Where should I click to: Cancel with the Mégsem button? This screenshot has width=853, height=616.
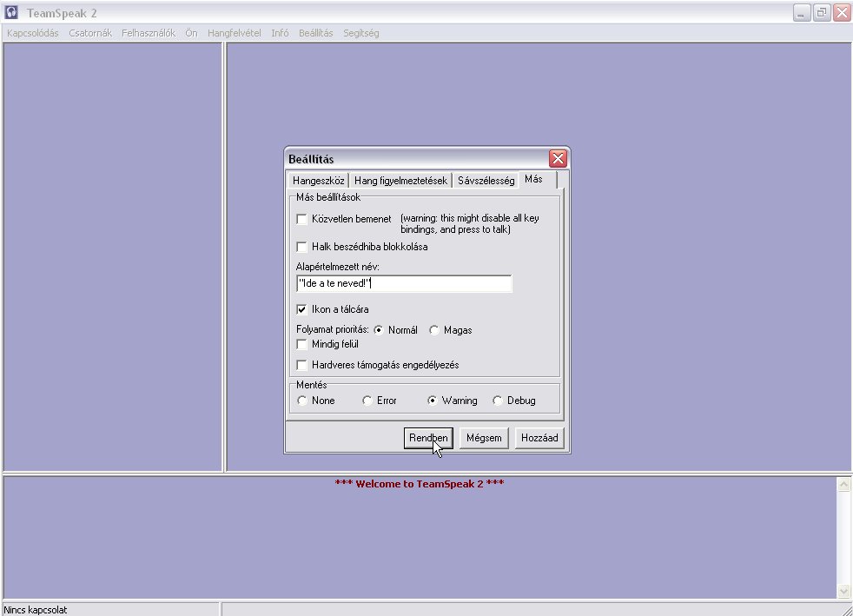(484, 438)
